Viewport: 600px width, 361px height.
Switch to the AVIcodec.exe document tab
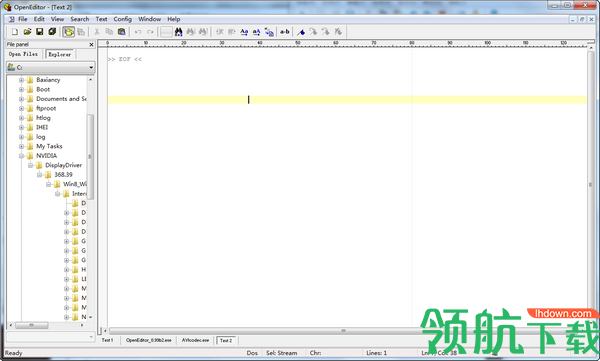pyautogui.click(x=195, y=340)
